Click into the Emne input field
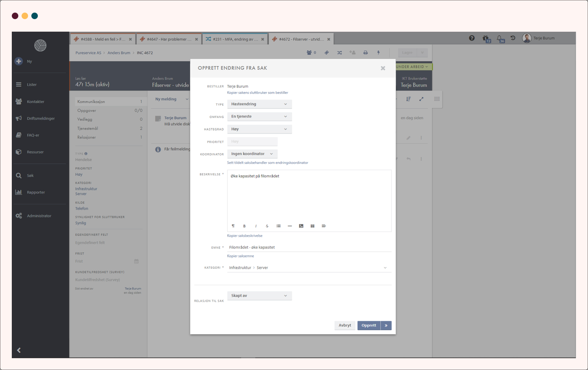The image size is (588, 370). point(308,247)
